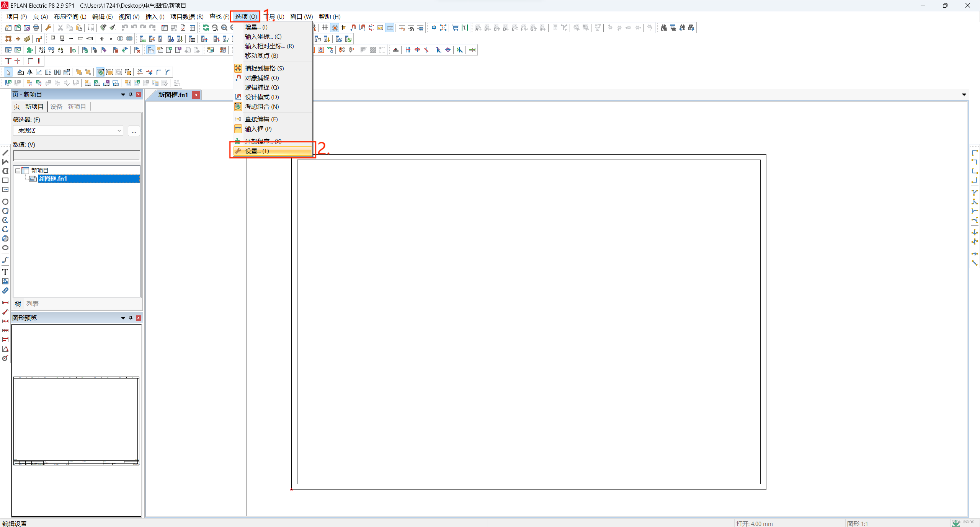Select the Text tool in left toolbar
Screen dimensions: 980x527
(5, 272)
